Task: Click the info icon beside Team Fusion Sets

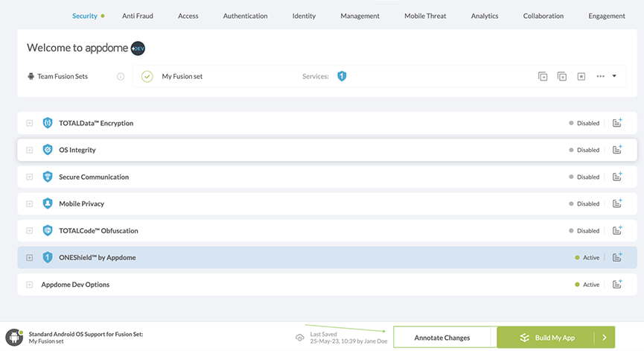Action: (x=121, y=76)
